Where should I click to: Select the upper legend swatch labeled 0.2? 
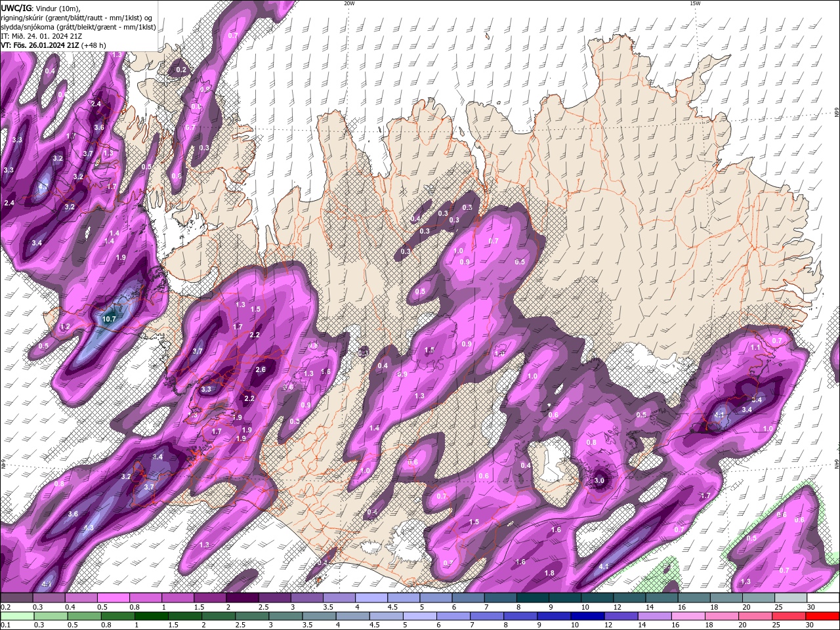tap(16, 598)
